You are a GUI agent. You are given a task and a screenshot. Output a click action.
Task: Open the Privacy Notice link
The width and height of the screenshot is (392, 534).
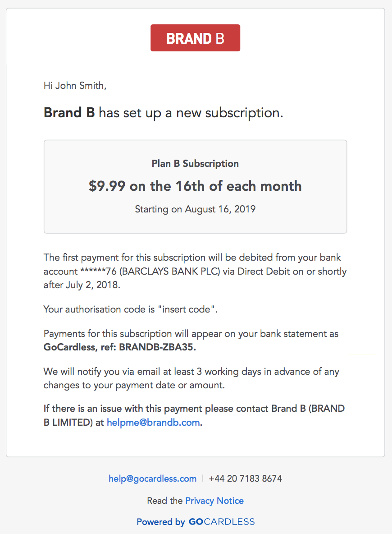tap(214, 501)
